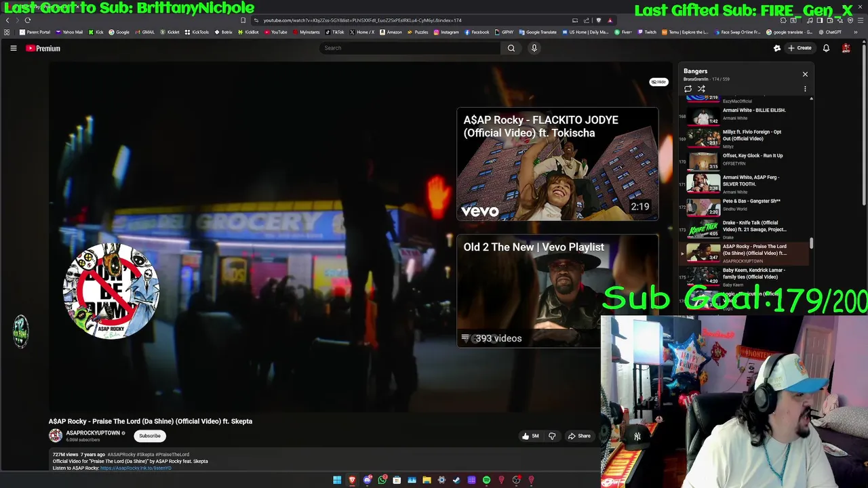Open Steam from the taskbar

point(456,480)
